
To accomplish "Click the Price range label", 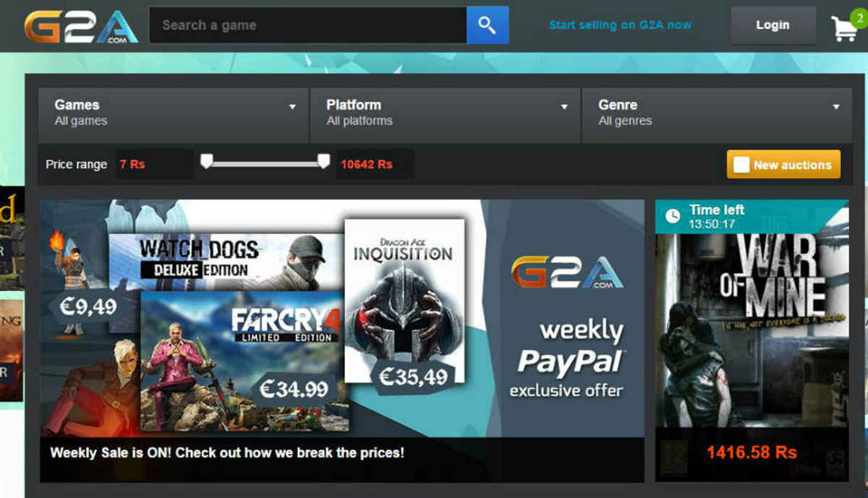I will (x=76, y=164).
